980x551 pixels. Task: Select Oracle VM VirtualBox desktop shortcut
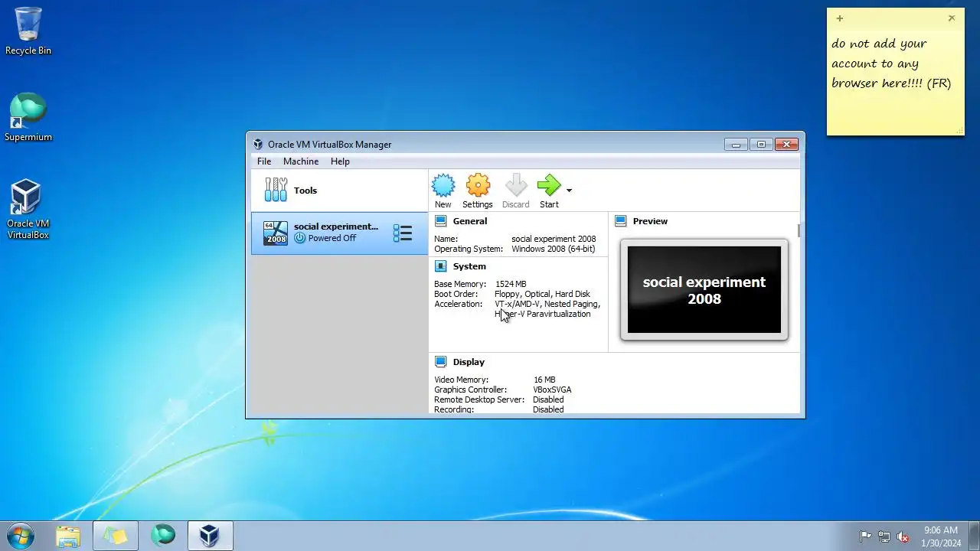coord(28,209)
